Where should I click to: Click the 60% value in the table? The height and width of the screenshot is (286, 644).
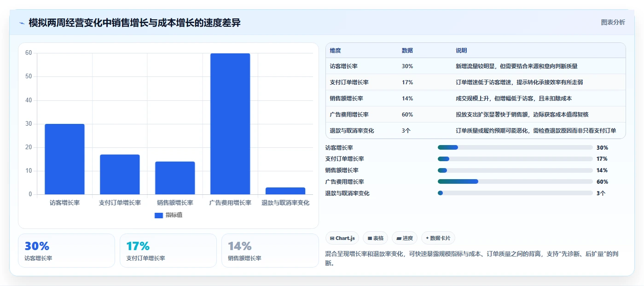[x=407, y=114]
